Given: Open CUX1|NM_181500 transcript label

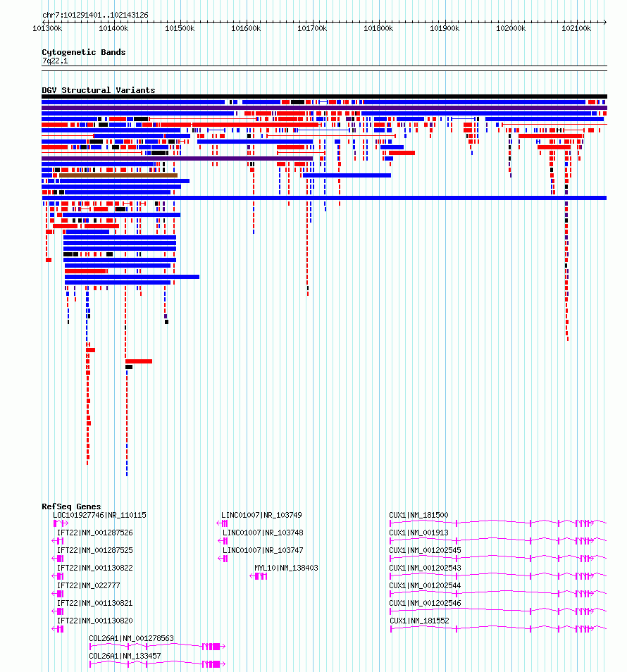Looking at the screenshot, I should click(418, 515).
